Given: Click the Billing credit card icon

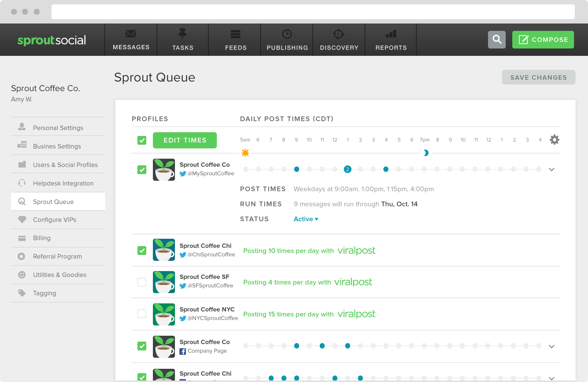Looking at the screenshot, I should (22, 238).
